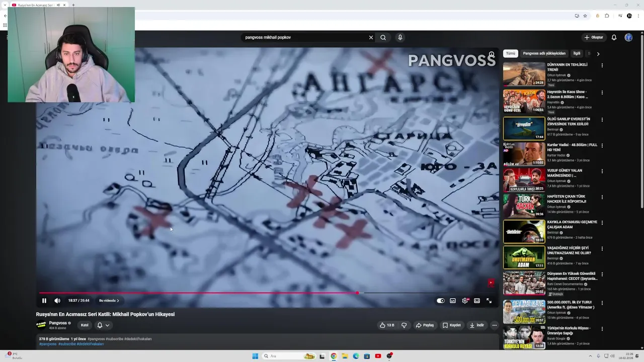
Task: Open YouTube app icon in taskbar
Action: (378, 356)
